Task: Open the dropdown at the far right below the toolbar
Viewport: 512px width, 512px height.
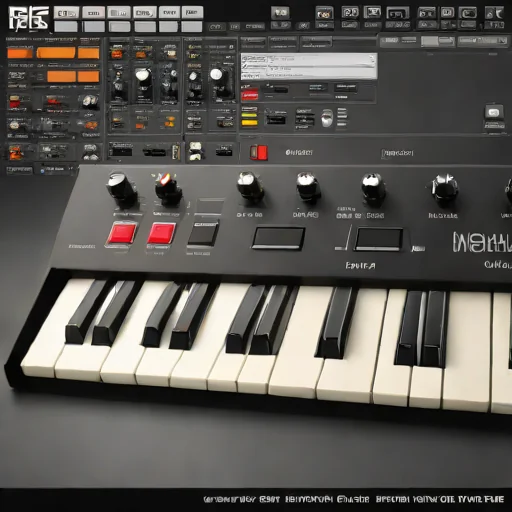Action: tap(482, 41)
